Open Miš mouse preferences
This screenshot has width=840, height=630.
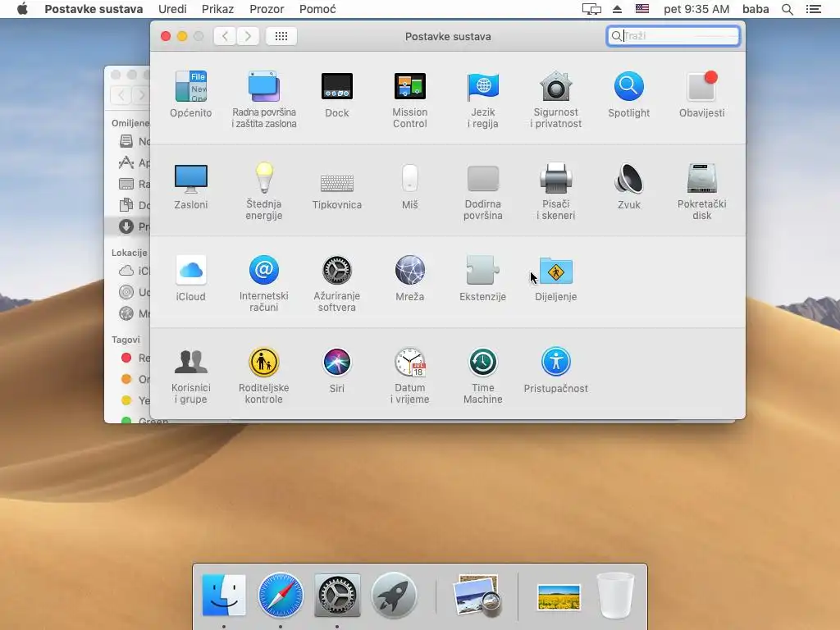pyautogui.click(x=410, y=186)
